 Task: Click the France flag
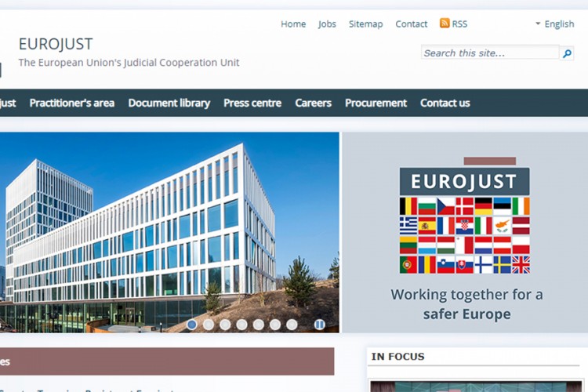click(x=446, y=226)
